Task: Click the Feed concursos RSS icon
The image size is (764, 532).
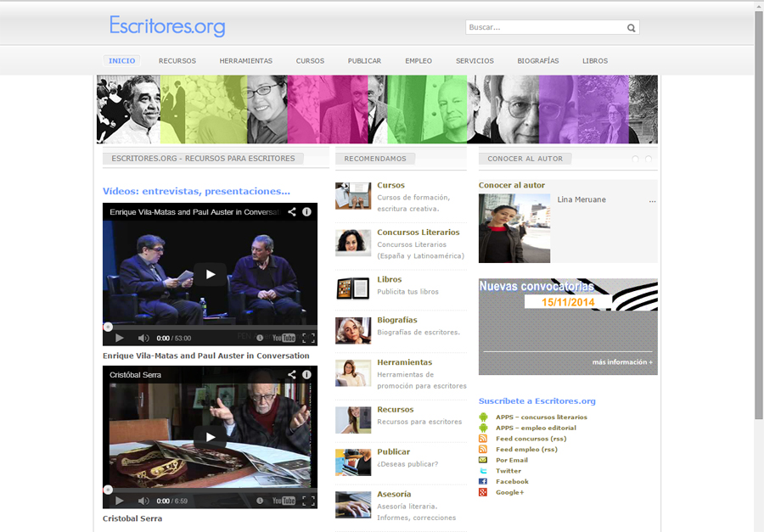Action: (483, 439)
